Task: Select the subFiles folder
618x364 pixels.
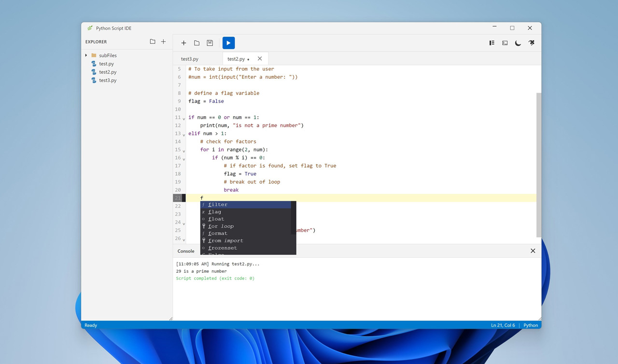Action: [108, 56]
